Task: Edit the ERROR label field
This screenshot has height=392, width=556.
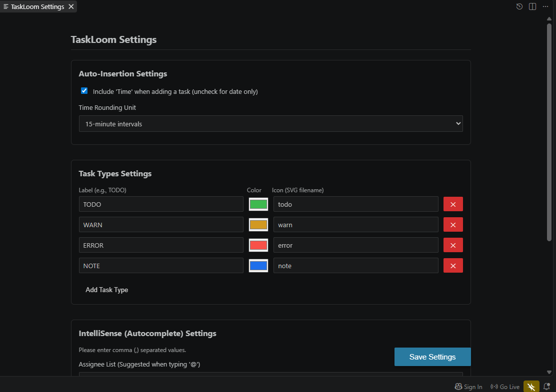Action: tap(161, 245)
